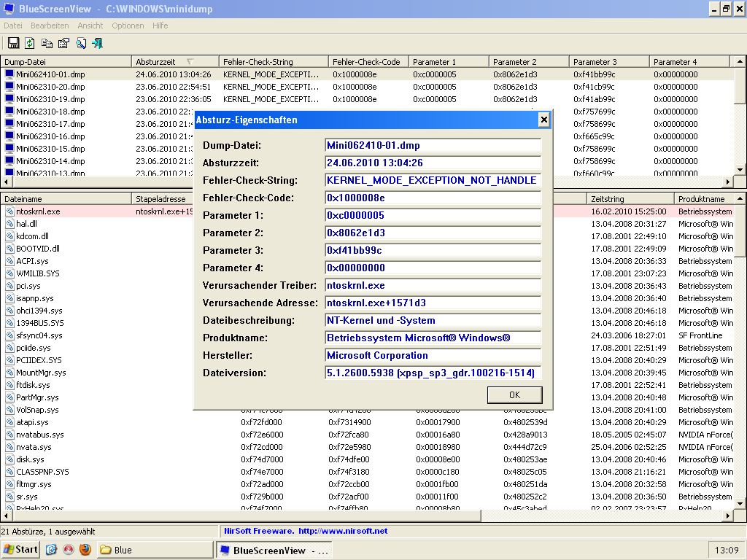Open the Hilfe menu
Screen dimensions: 747x560
tap(160, 26)
